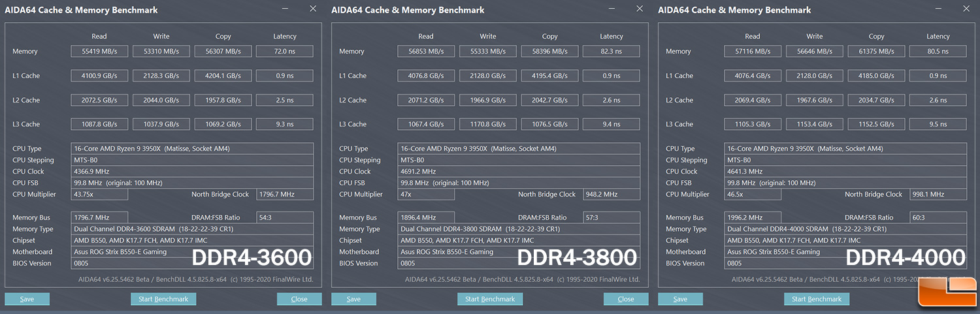This screenshot has height=314, width=980.
Task: Click the Memory Type field Dual Channel DDR4-3600 SDRAM
Action: 192,229
